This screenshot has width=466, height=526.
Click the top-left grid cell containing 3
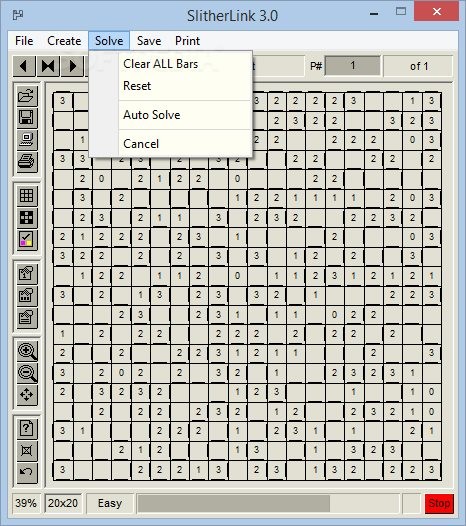62,101
